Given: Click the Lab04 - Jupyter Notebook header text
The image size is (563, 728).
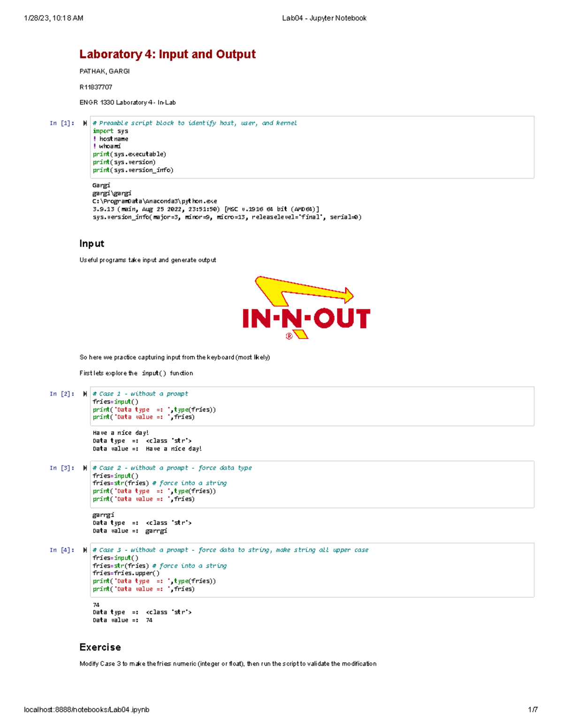Looking at the screenshot, I should coord(324,18).
